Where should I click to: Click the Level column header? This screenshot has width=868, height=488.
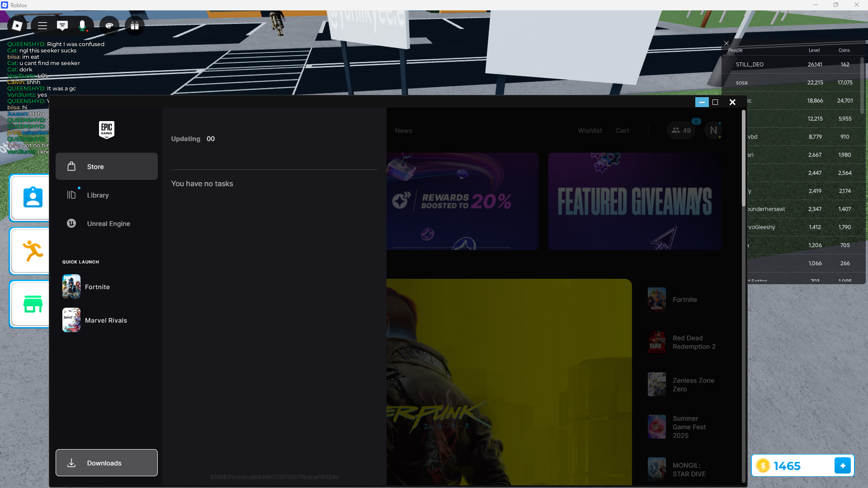point(814,50)
